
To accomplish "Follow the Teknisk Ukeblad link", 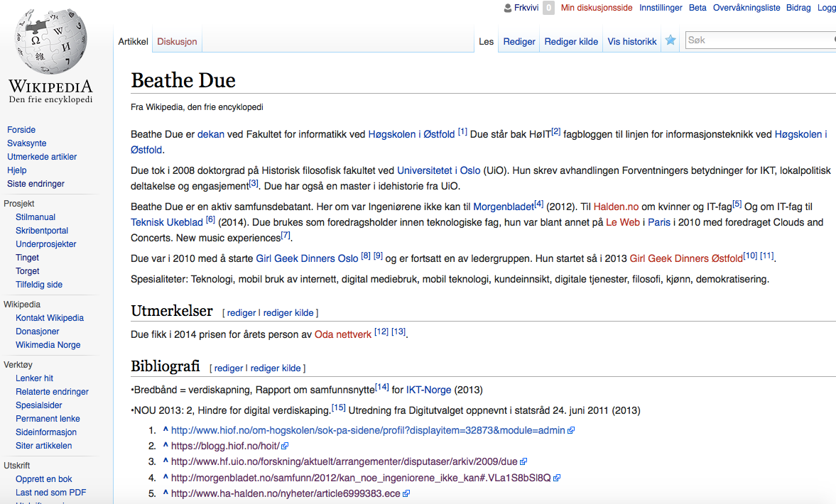I will tap(167, 222).
